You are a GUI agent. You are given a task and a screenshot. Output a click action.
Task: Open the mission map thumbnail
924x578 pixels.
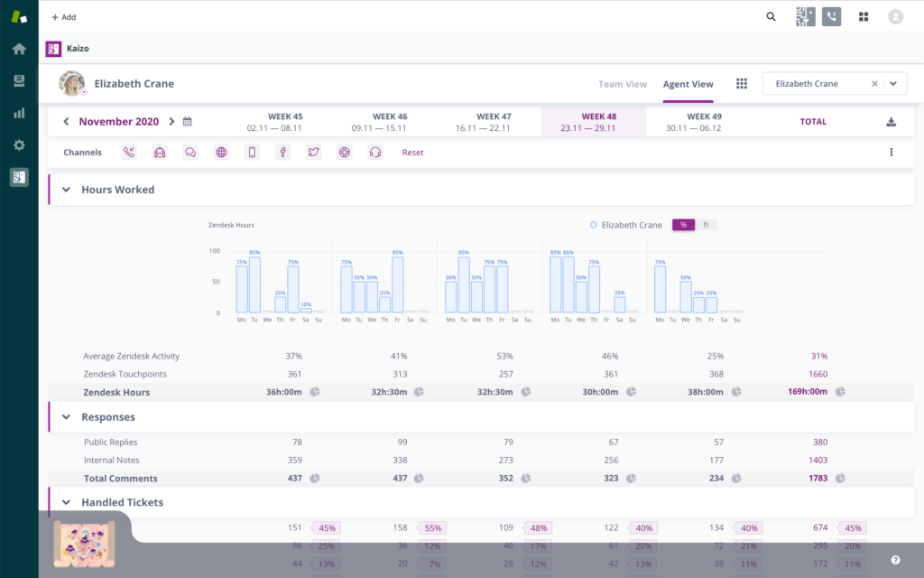(84, 543)
